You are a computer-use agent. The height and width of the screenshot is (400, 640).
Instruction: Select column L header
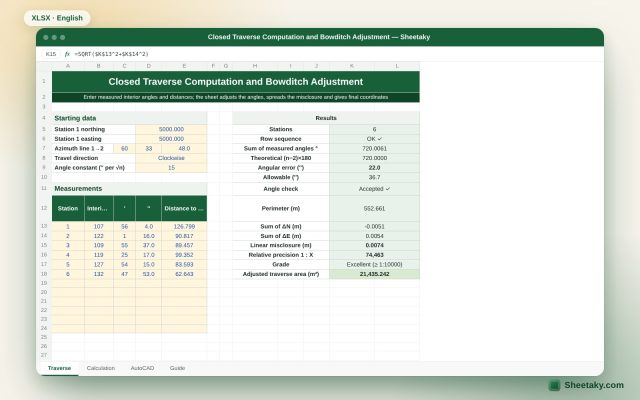pos(397,66)
